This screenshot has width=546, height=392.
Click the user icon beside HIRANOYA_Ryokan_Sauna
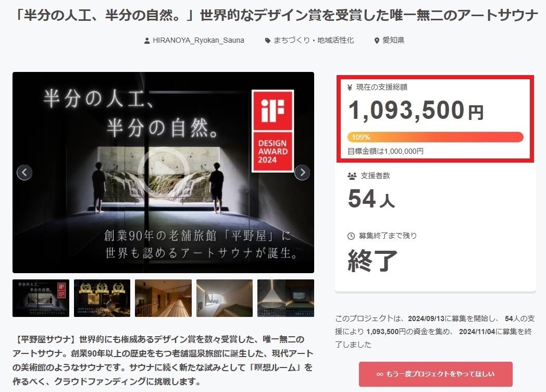pyautogui.click(x=147, y=41)
